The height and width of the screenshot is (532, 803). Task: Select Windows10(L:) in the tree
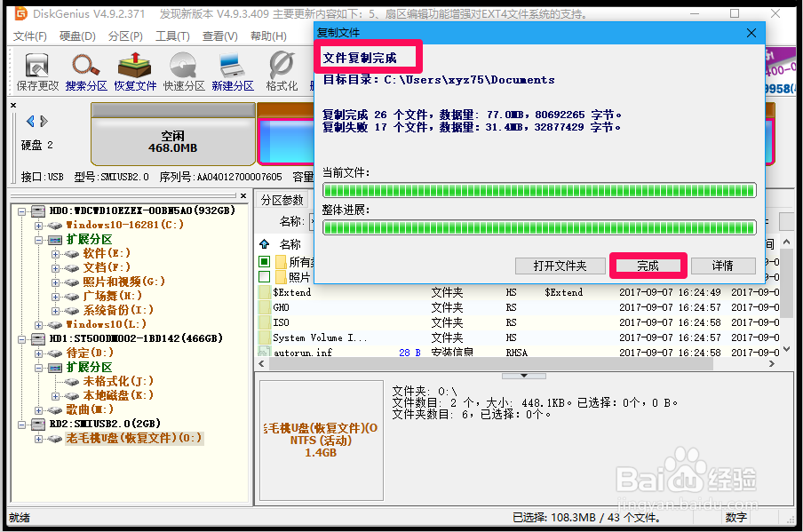(106, 324)
